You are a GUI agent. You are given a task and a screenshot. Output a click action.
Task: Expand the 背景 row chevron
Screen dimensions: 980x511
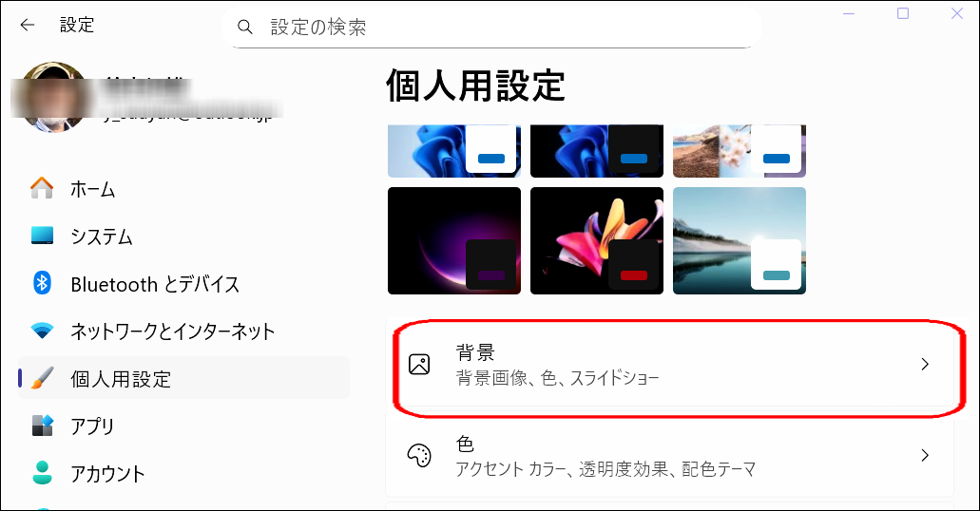[925, 364]
